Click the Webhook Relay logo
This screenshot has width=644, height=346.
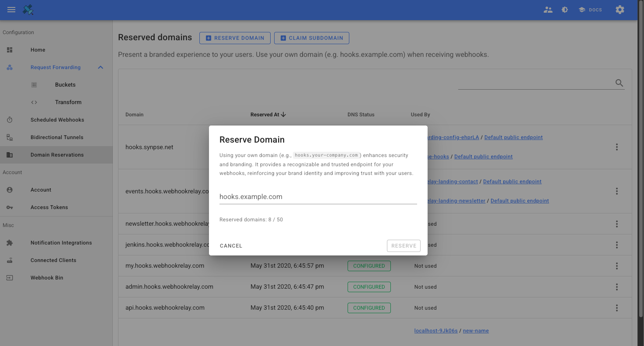click(x=28, y=9)
